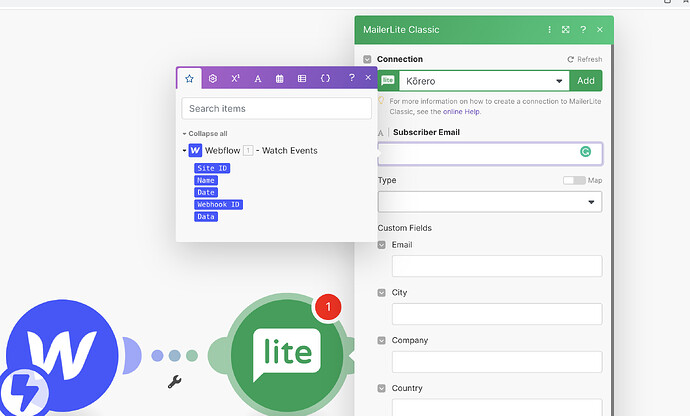Click the red badge on MailerLite module
690x416 pixels.
click(328, 307)
